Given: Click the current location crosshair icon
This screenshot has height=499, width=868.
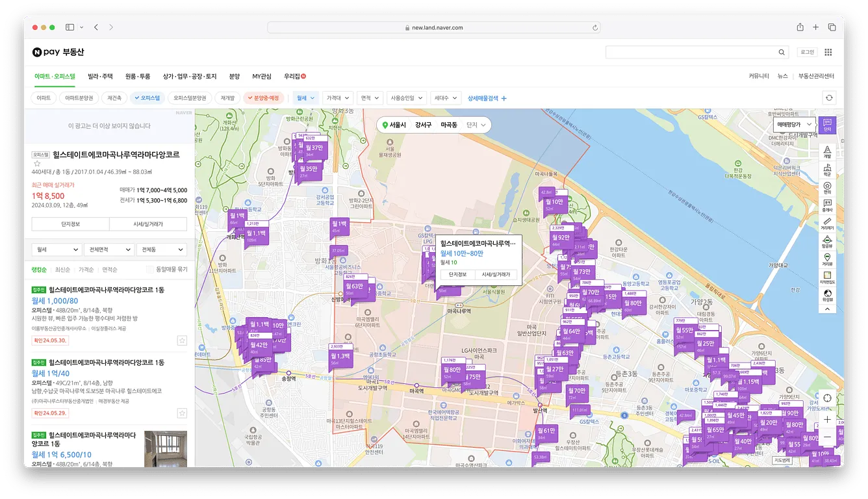Looking at the screenshot, I should [827, 398].
